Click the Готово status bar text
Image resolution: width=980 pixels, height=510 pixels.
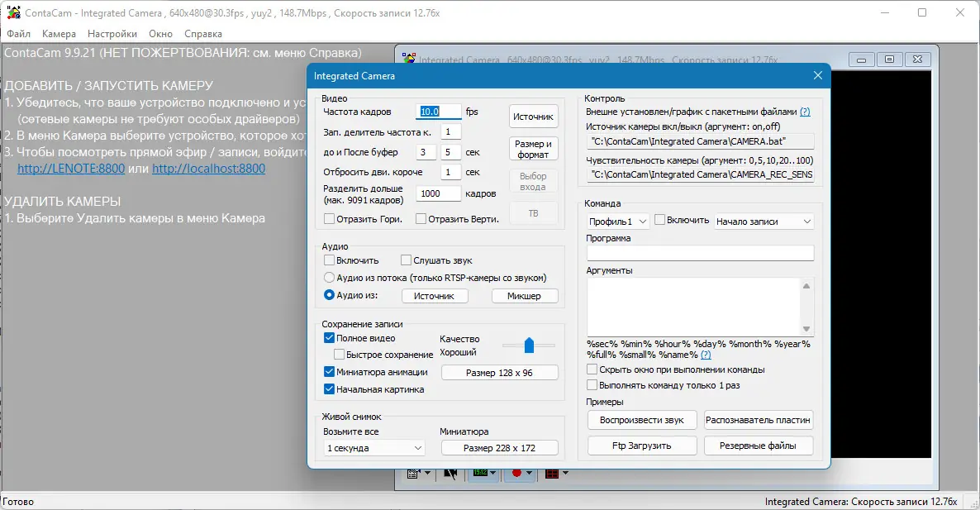18,502
